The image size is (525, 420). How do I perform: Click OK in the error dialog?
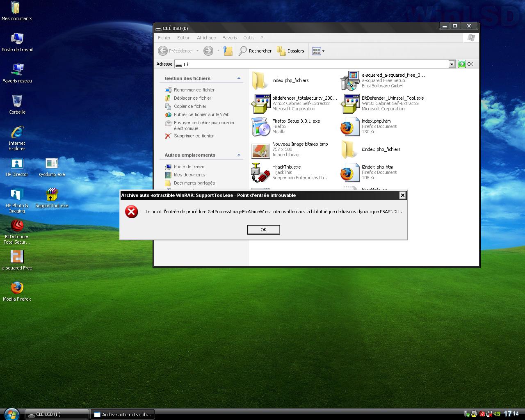(x=263, y=230)
